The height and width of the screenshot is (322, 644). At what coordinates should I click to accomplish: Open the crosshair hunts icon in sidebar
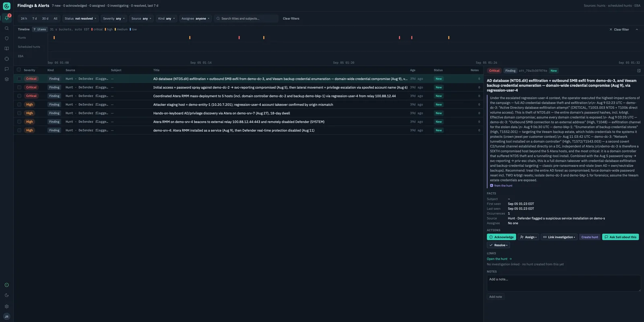pyautogui.click(x=6, y=59)
